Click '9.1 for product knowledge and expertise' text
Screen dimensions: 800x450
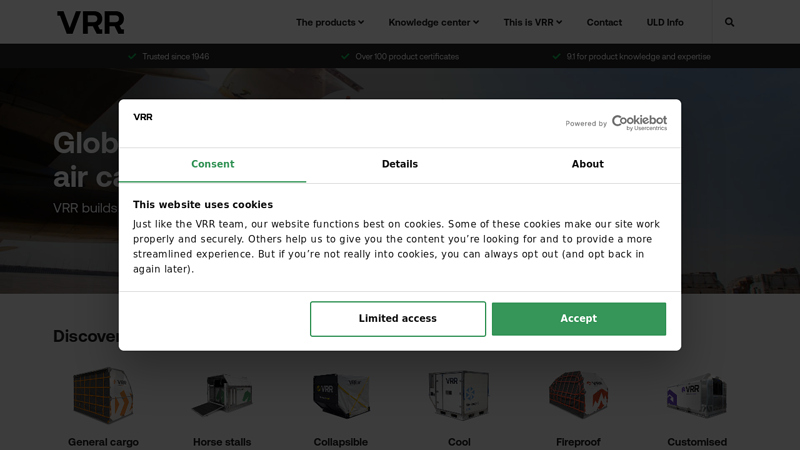638,57
